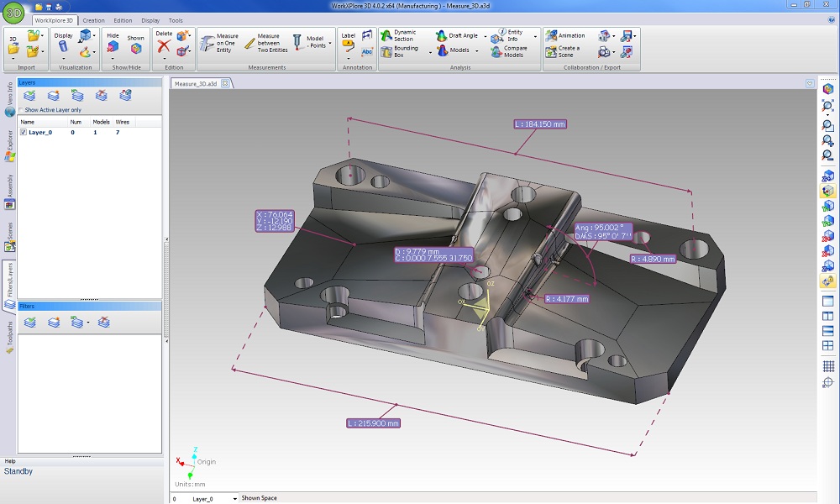Click the Entity Info button
This screenshot has height=504, width=840.
coord(508,35)
